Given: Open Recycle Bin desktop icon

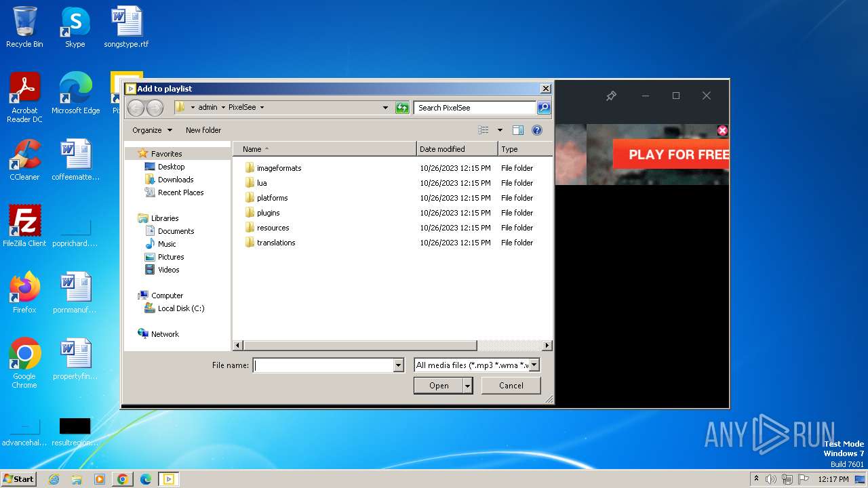Looking at the screenshot, I should 24,28.
